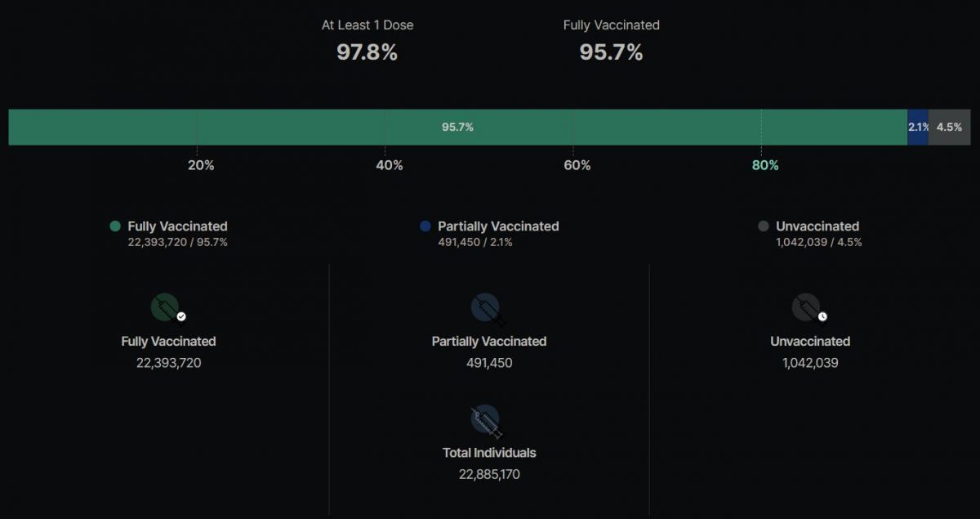Click the Total Individuals count 22,885,170

pyautogui.click(x=489, y=474)
